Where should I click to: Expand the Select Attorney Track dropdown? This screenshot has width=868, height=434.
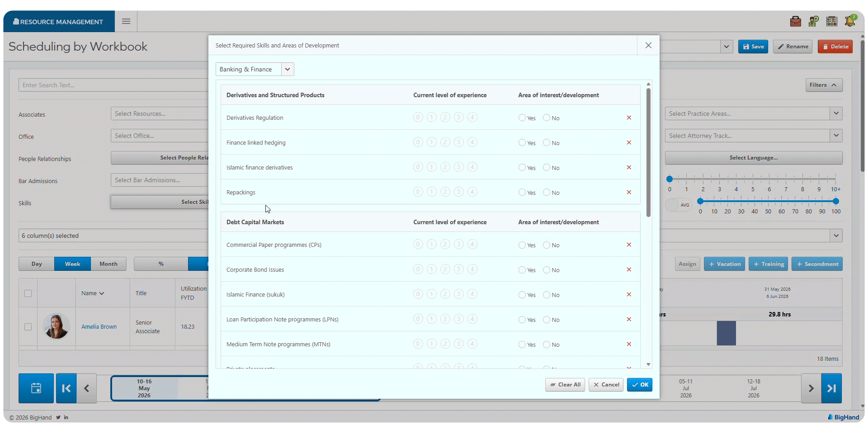pos(836,136)
